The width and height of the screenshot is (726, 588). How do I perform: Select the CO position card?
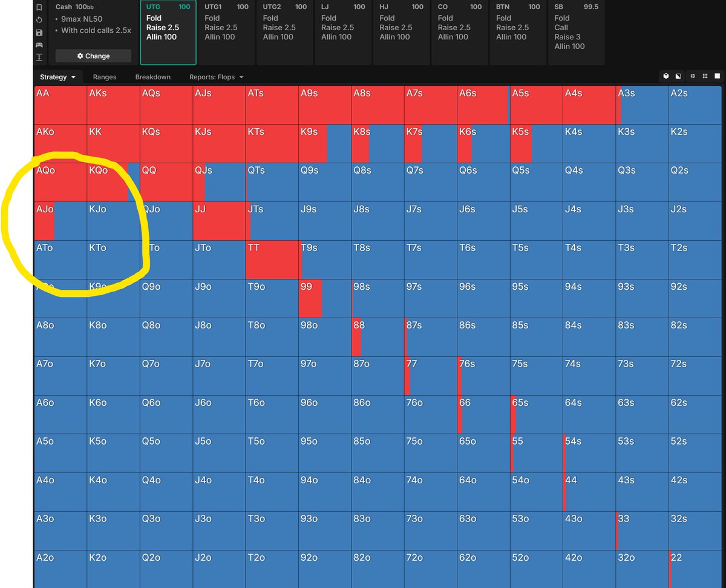[x=460, y=32]
